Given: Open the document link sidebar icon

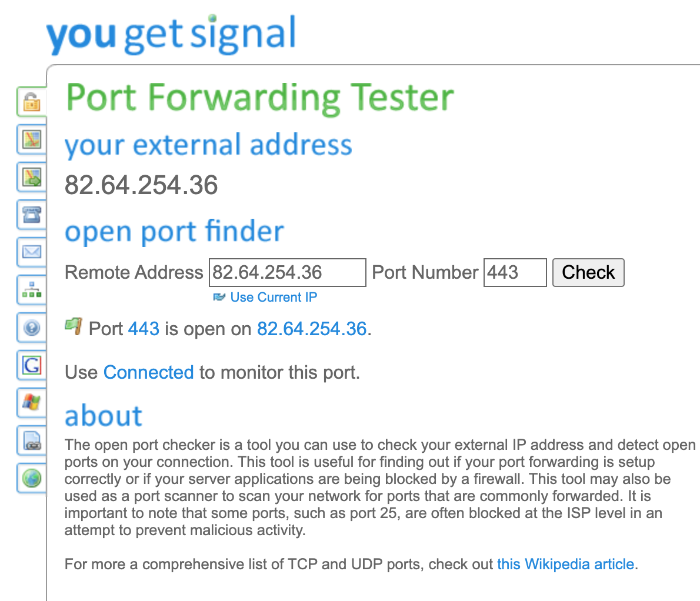Looking at the screenshot, I should 32,440.
